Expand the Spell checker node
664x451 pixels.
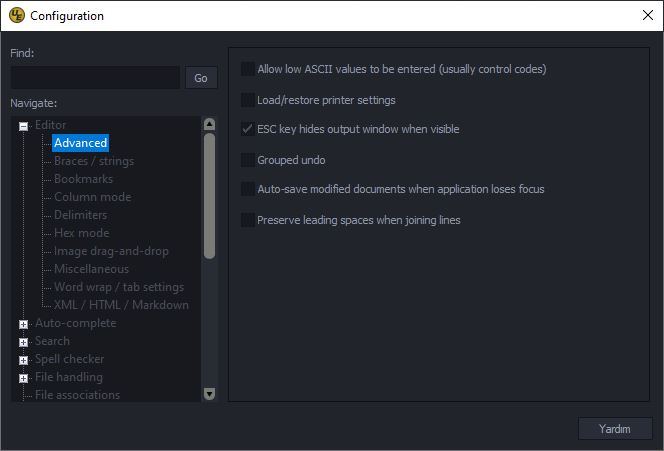click(x=24, y=360)
